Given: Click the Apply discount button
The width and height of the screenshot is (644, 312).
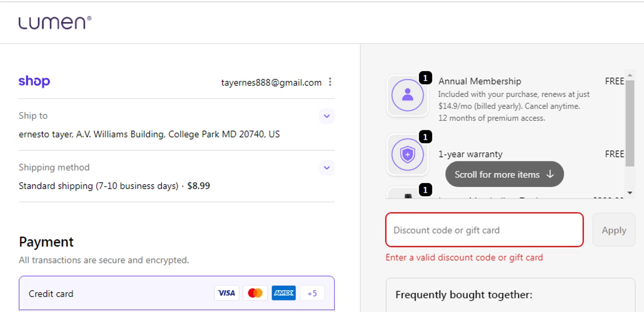Looking at the screenshot, I should [x=614, y=230].
